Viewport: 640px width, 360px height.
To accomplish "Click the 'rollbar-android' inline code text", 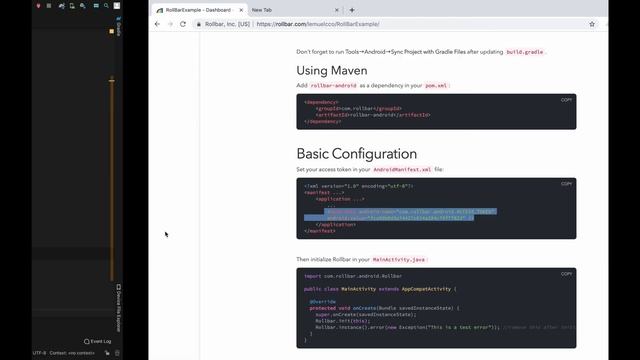I will pyautogui.click(x=333, y=86).
